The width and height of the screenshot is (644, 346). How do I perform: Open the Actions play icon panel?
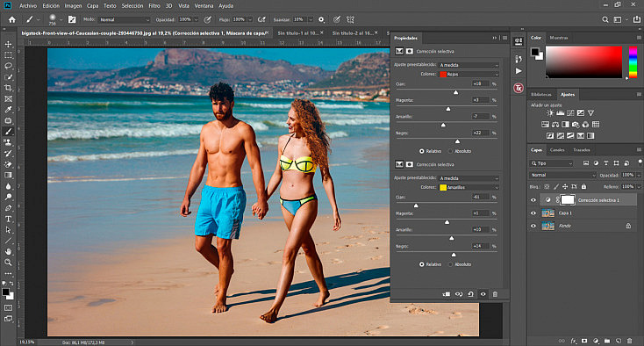click(x=519, y=71)
